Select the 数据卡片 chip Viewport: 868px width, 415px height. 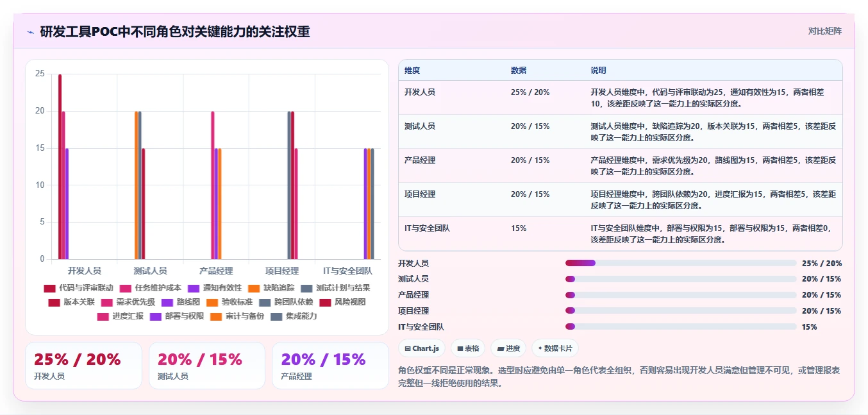point(555,348)
